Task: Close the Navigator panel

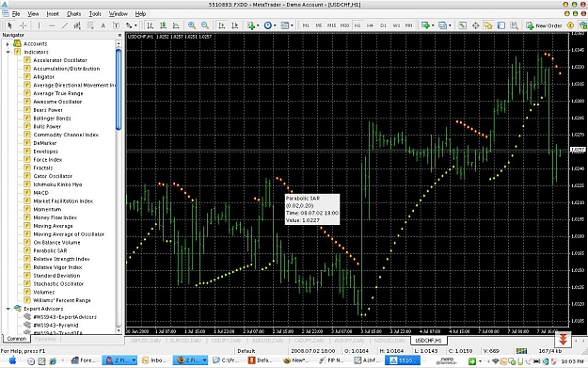Action: (119, 35)
